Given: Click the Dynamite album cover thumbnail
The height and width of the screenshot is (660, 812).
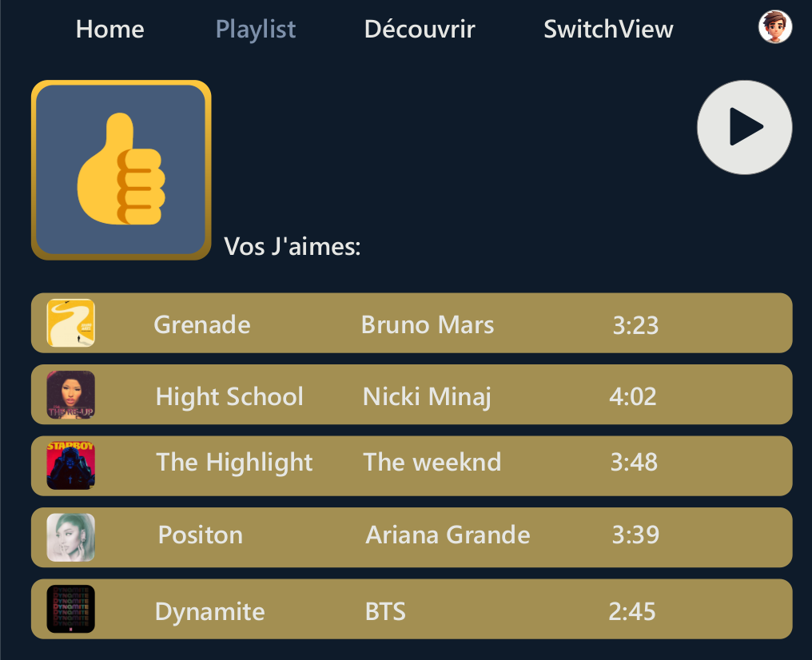Looking at the screenshot, I should [x=71, y=609].
